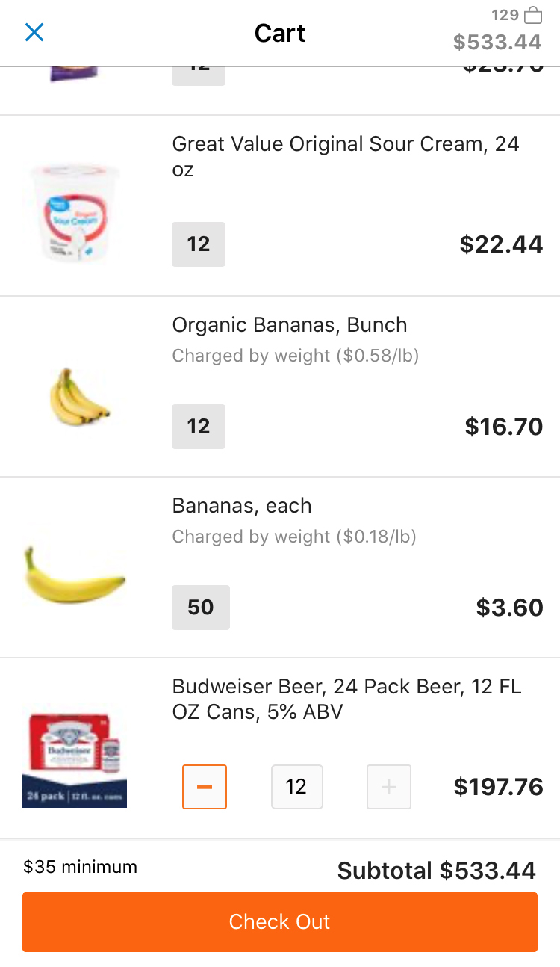Image resolution: width=560 pixels, height=967 pixels.
Task: Tap the cart total $533.44 in header
Action: (497, 42)
